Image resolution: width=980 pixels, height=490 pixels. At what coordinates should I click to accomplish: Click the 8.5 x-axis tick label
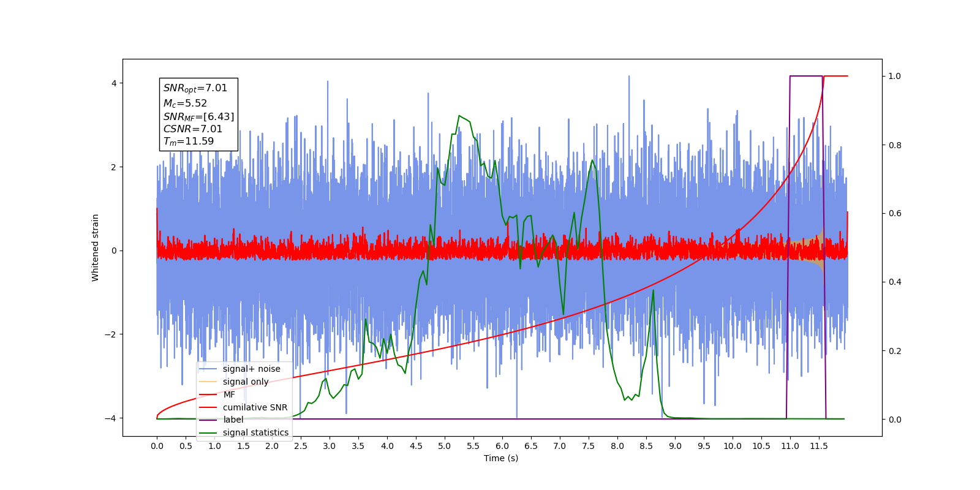pos(646,446)
